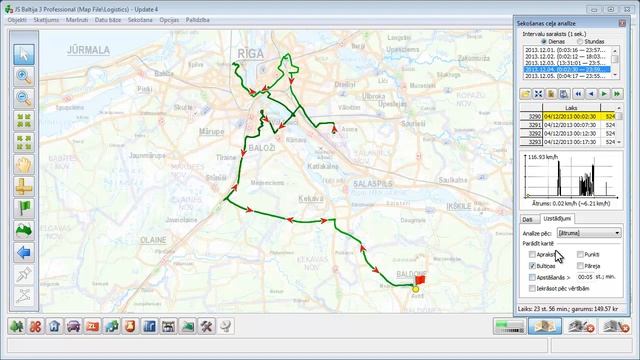Screen dimensions: 640x360
Task: Select interval 2013.12.03. in list
Action: [567, 63]
